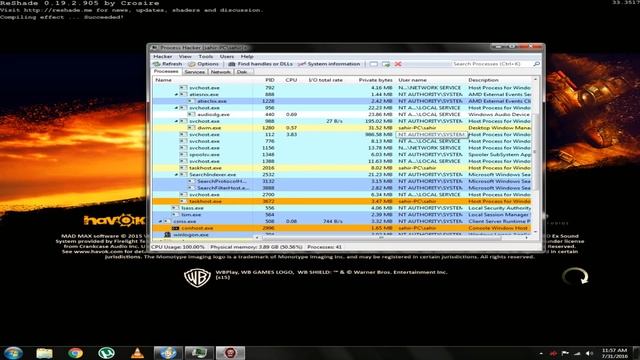Select the lsm.exe process row
The width and height of the screenshot is (640, 360).
click(x=342, y=215)
